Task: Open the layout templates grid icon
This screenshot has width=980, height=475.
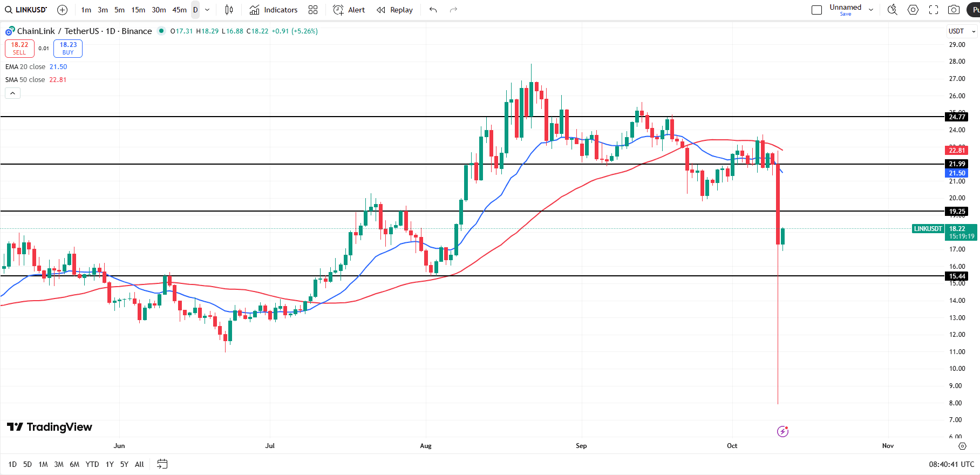Action: (313, 10)
